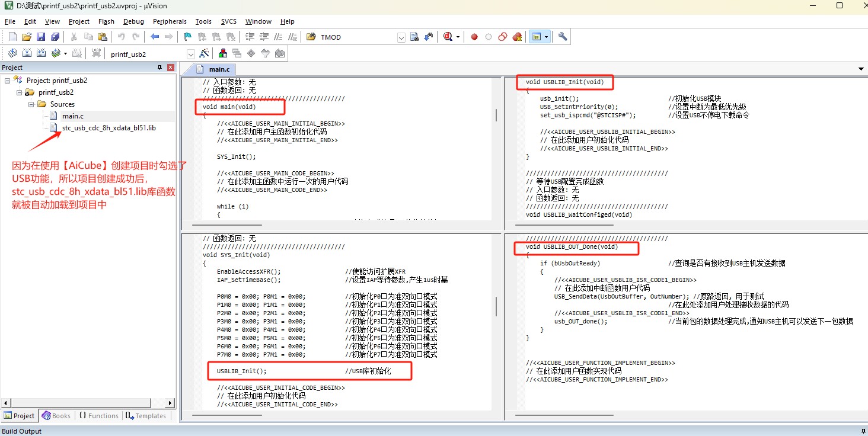Viewport: 868px width, 436px height.
Task: Click the 'void main(void)' code line
Action: [229, 107]
